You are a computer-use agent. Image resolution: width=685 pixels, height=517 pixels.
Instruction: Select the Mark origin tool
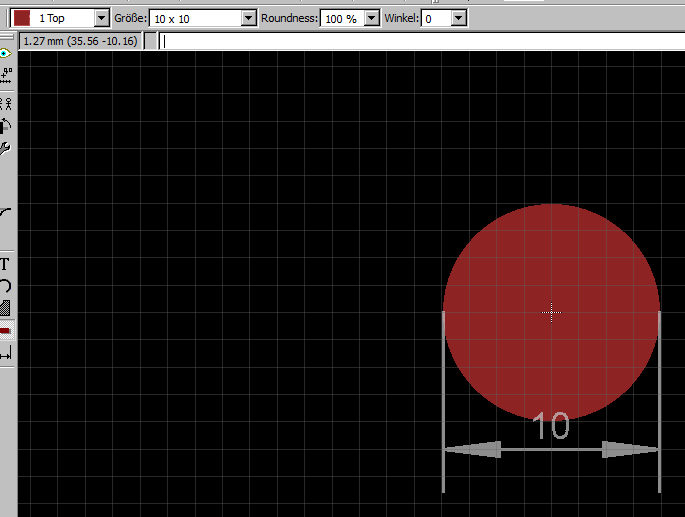(6, 76)
